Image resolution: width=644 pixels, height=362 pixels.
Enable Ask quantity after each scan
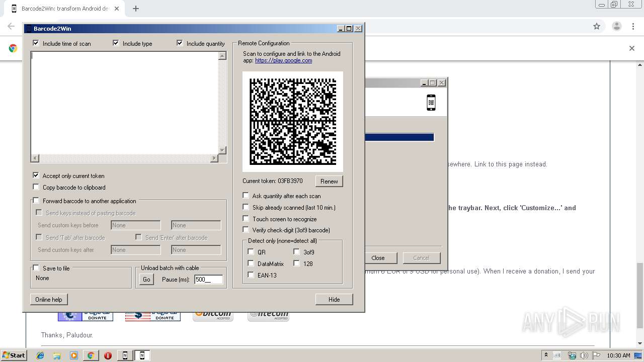point(246,196)
